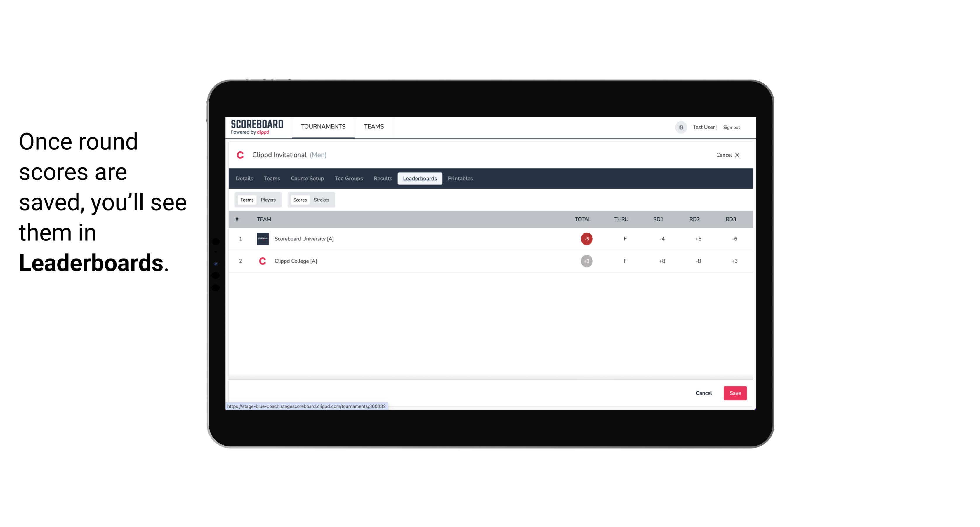Click the Scores filter button

pyautogui.click(x=299, y=199)
